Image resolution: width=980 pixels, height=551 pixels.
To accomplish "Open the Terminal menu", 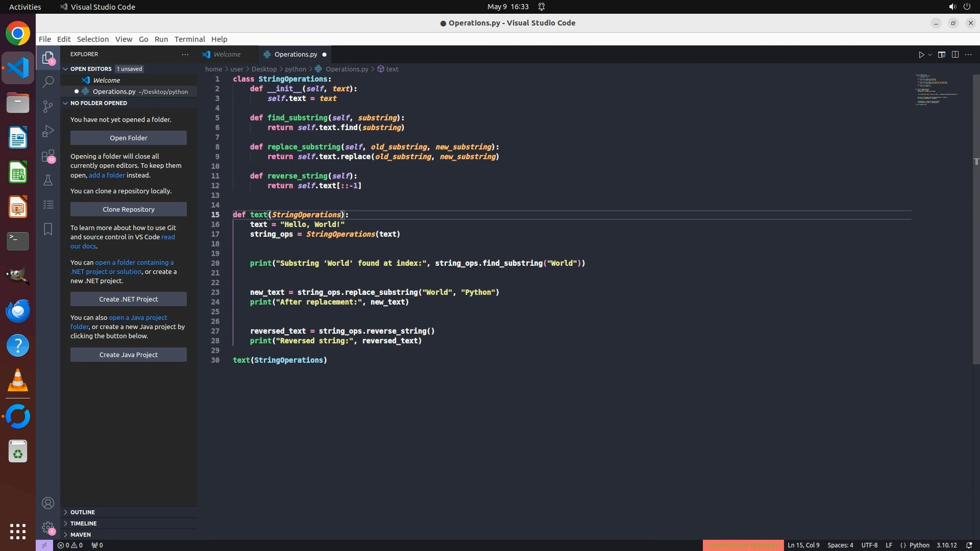I will pos(189,39).
